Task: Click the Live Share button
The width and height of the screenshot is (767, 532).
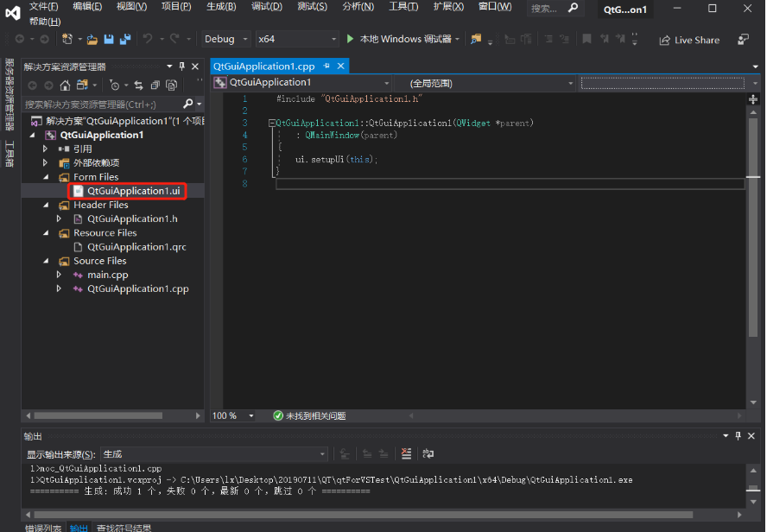Action: click(x=690, y=40)
